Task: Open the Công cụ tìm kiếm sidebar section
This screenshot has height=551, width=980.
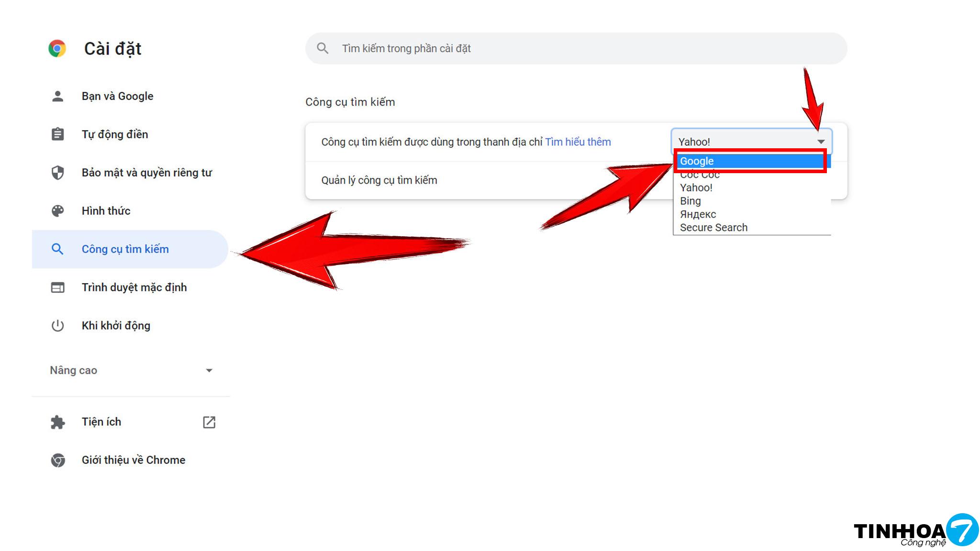Action: (x=125, y=249)
